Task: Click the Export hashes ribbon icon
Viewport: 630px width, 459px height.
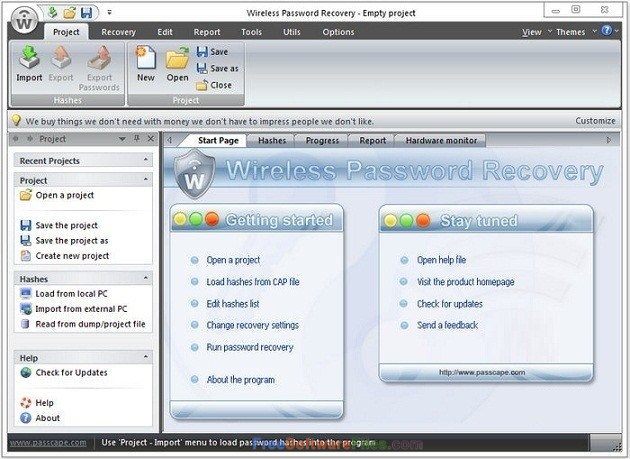Action: click(61, 64)
